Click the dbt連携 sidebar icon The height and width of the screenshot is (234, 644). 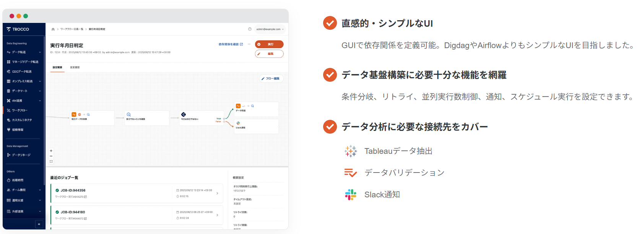click(8, 101)
